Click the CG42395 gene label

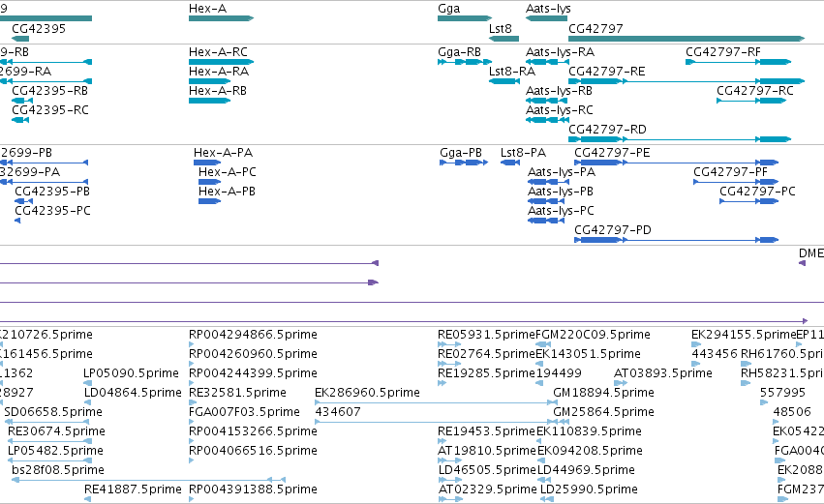point(39,28)
